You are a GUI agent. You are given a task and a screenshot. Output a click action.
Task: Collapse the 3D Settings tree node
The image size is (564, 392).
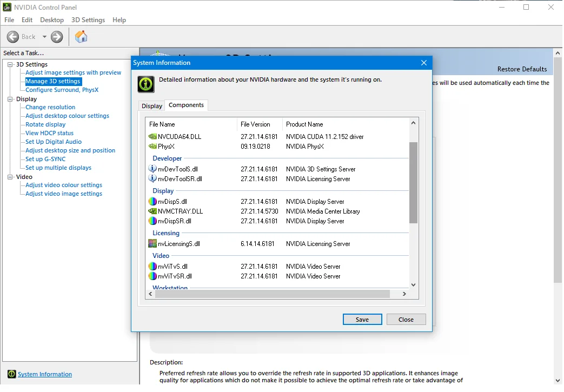click(10, 64)
